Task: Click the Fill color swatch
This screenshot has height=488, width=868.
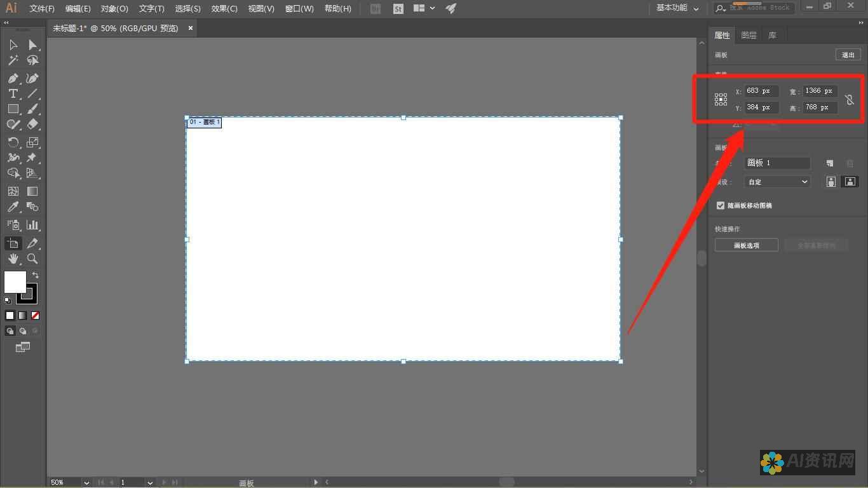Action: coord(15,282)
